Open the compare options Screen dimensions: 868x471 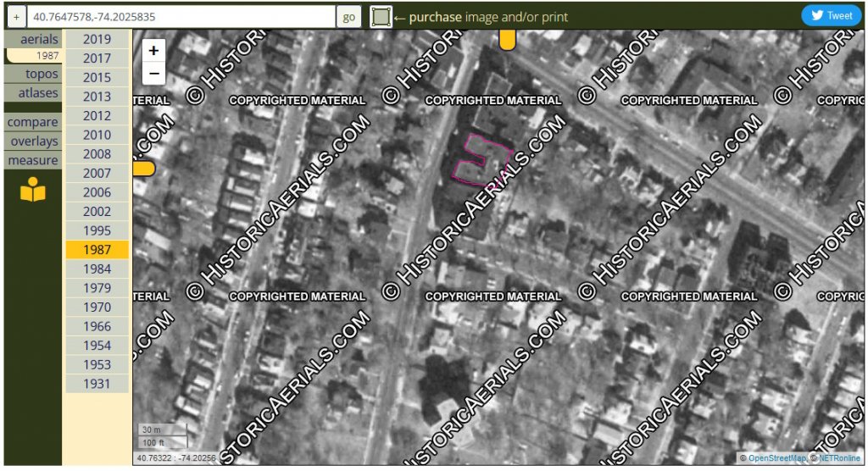pyautogui.click(x=33, y=122)
